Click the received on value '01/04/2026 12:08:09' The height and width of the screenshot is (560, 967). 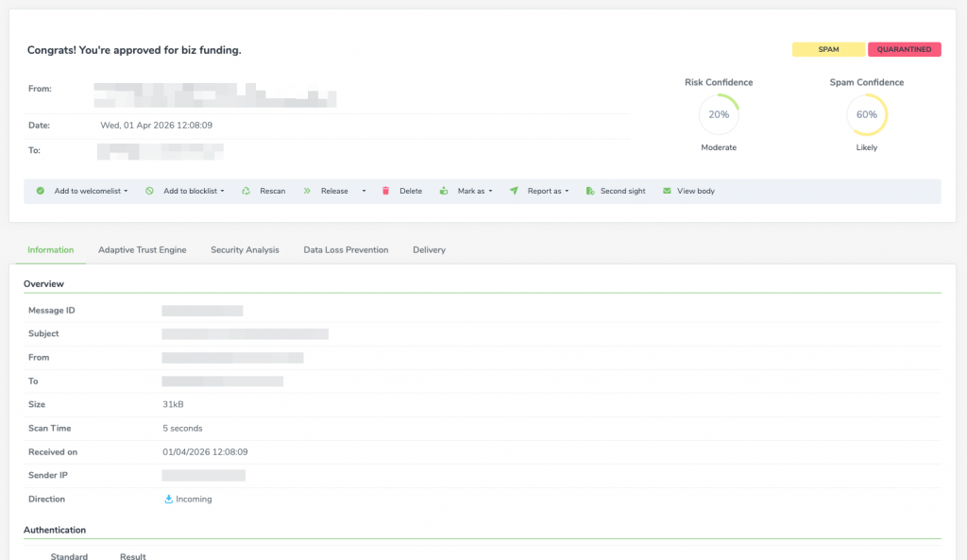205,452
